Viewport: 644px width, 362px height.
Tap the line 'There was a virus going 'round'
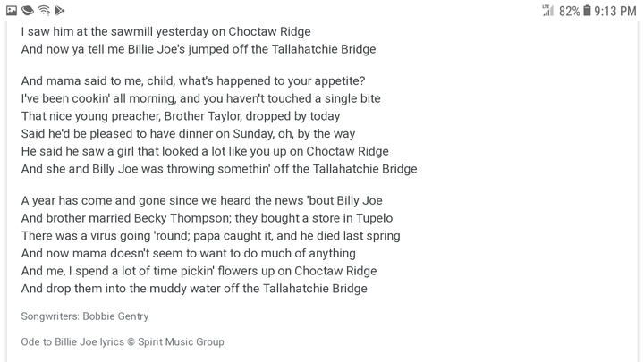coord(211,236)
